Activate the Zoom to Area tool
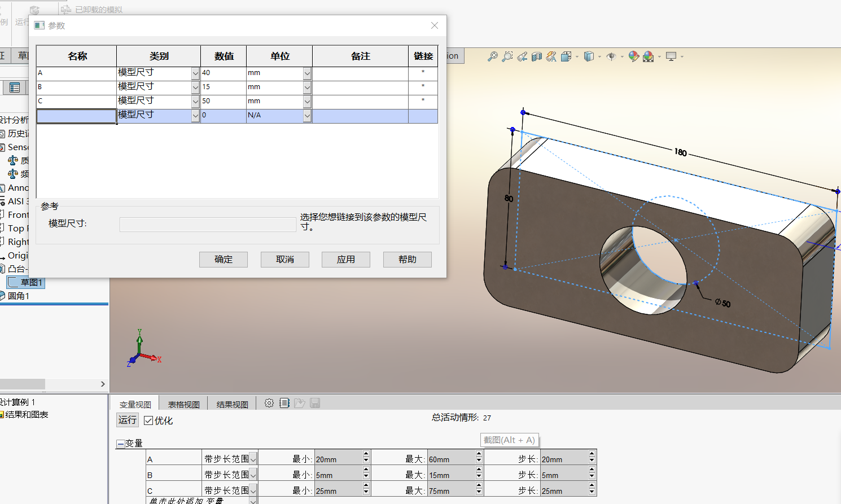Image resolution: width=841 pixels, height=504 pixels. coord(507,56)
